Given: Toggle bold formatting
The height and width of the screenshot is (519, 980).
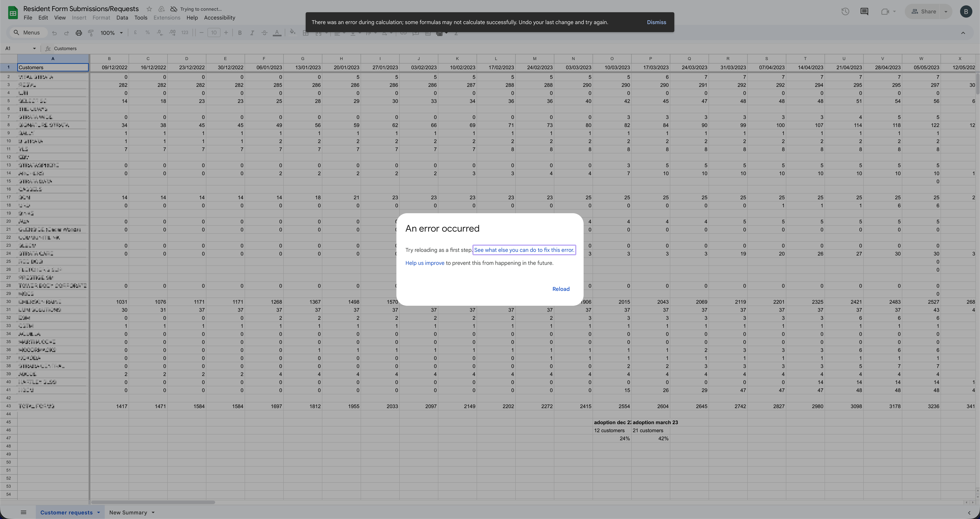Looking at the screenshot, I should click(x=240, y=33).
